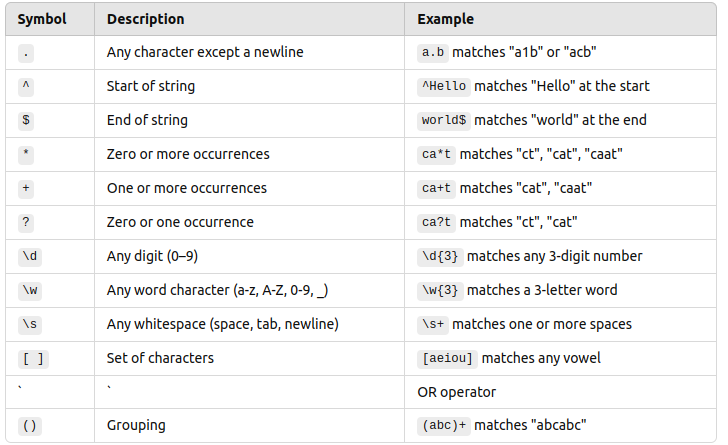This screenshot has width=728, height=445.
Task: Click the asterisk * symbol chip
Action: 26,154
